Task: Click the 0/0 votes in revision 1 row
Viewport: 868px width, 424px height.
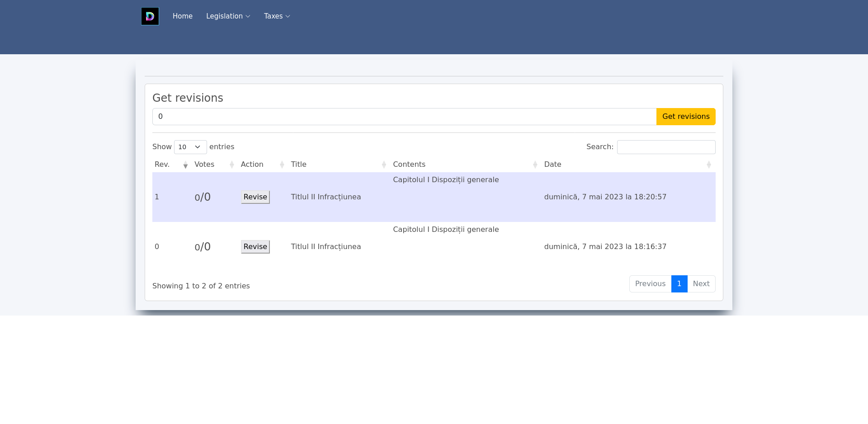Action: (x=203, y=197)
